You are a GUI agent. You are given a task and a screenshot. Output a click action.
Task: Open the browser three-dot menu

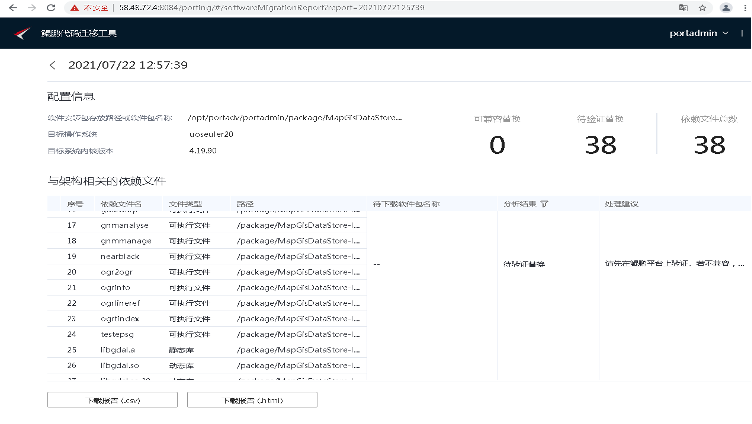[x=745, y=8]
